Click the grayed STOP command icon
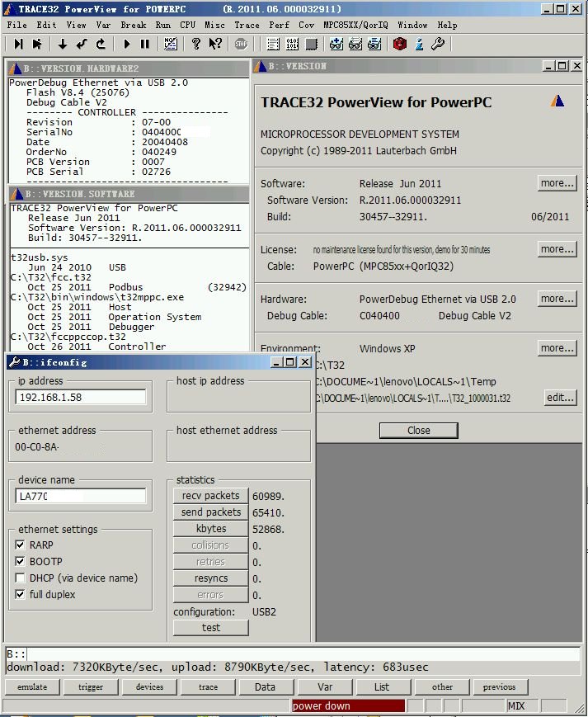The image size is (588, 717). pos(241,44)
